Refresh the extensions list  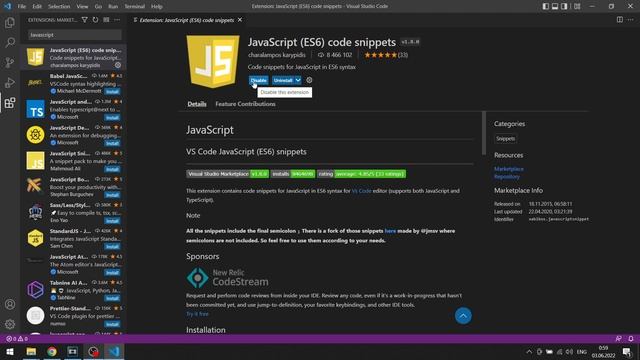click(96, 20)
